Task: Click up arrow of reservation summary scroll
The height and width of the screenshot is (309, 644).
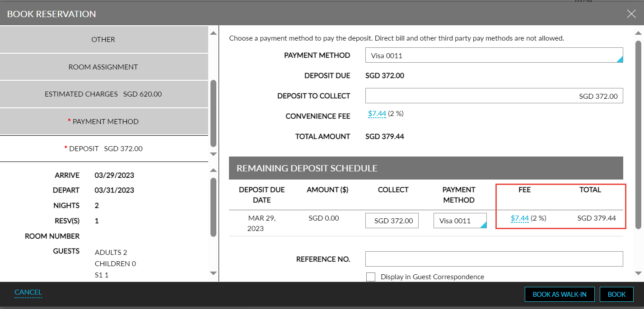Action: pyautogui.click(x=214, y=170)
